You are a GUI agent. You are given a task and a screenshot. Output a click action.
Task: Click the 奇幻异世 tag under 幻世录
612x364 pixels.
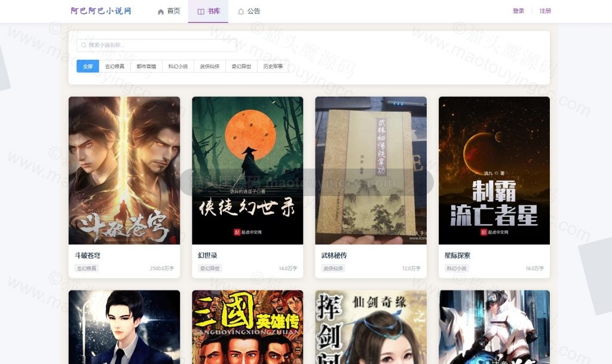point(210,268)
